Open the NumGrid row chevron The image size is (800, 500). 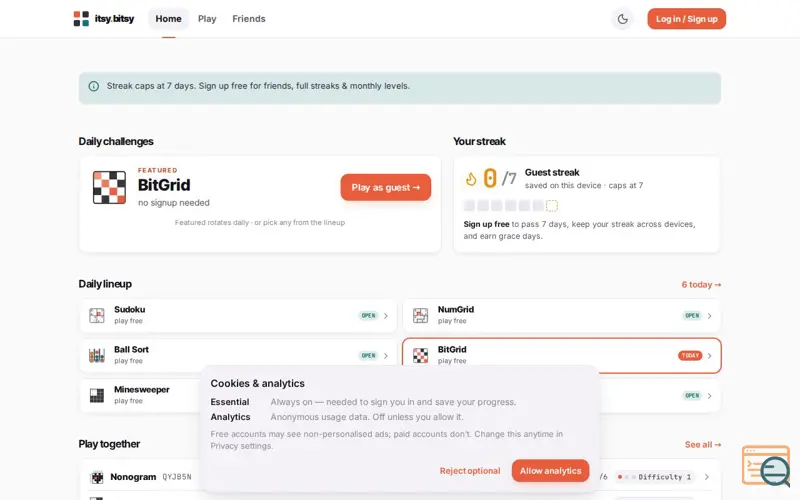[710, 316]
